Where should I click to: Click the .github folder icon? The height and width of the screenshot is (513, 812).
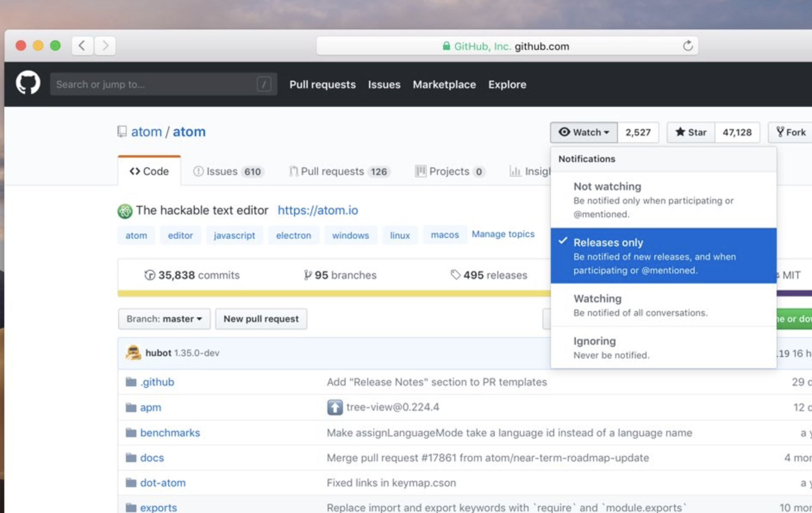coord(131,382)
